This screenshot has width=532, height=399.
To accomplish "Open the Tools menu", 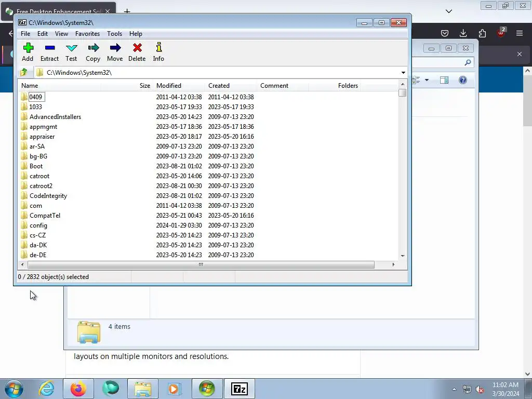I will pyautogui.click(x=114, y=34).
